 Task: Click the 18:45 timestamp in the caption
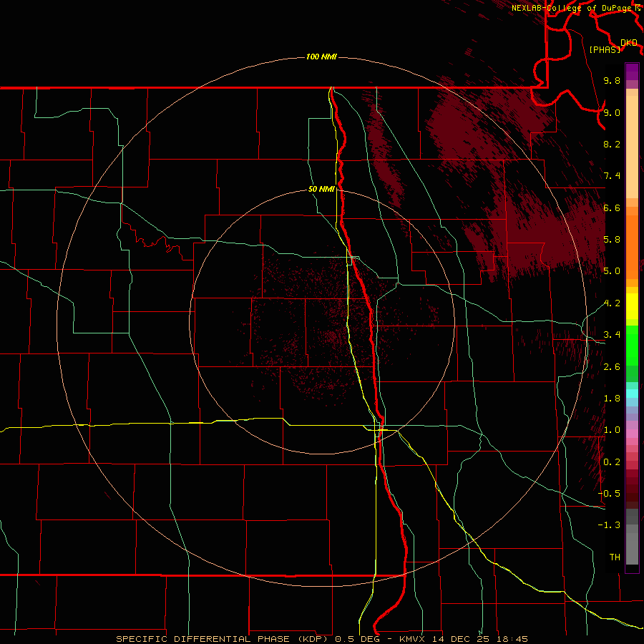pos(512,639)
